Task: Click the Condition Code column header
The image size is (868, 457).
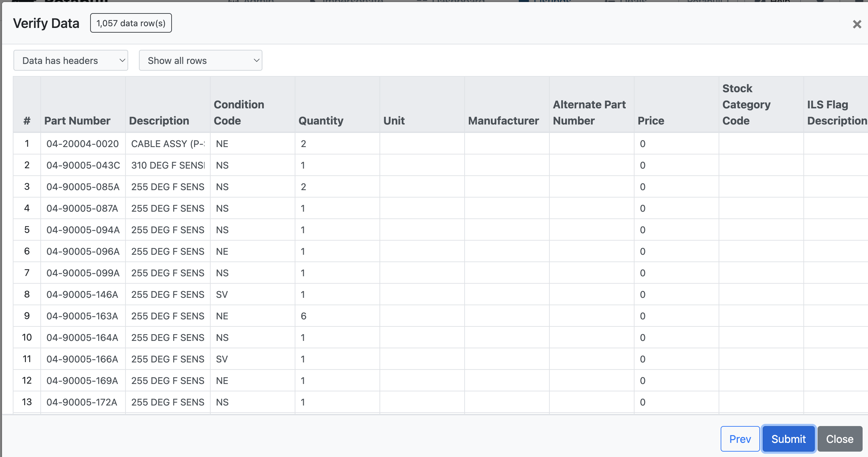Action: (239, 112)
